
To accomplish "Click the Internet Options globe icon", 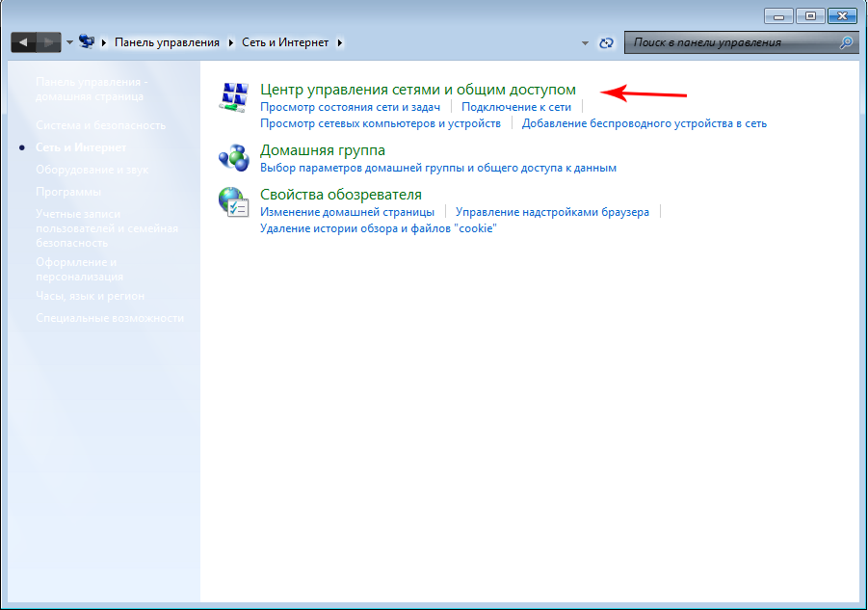I will point(234,200).
